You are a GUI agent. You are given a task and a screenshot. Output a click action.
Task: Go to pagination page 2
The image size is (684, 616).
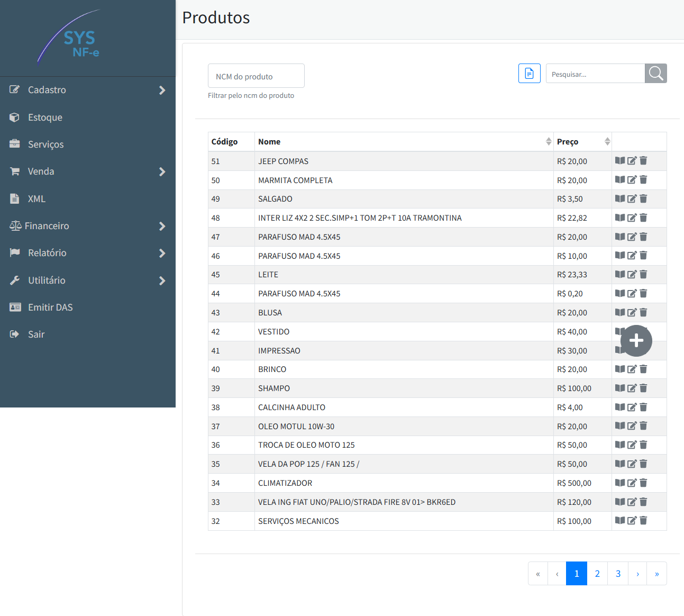(597, 574)
